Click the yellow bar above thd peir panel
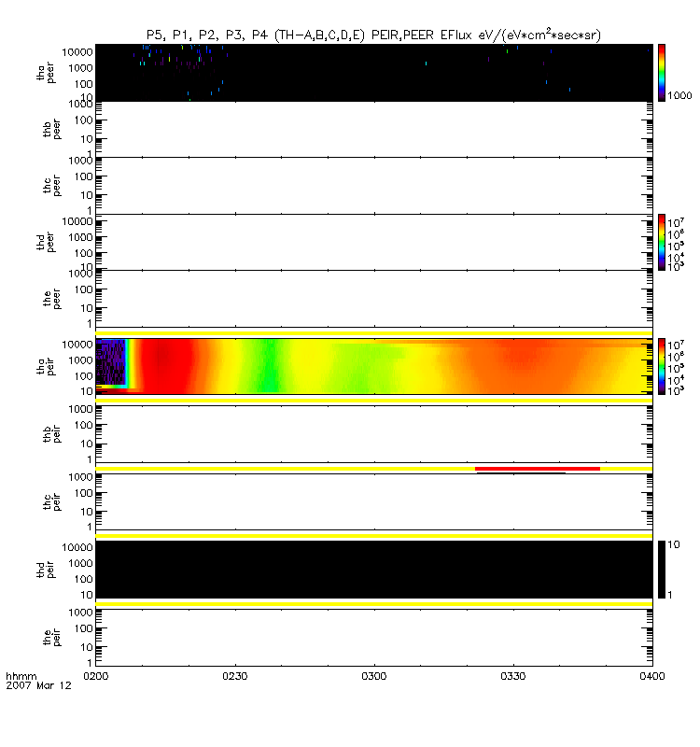This screenshot has width=700, height=747. click(373, 536)
